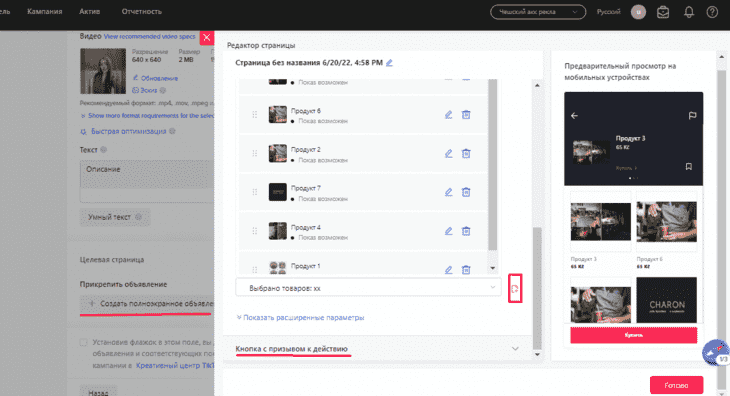Click Продукт 1 name text
Viewport: 730px width, 396px height.
tap(306, 266)
